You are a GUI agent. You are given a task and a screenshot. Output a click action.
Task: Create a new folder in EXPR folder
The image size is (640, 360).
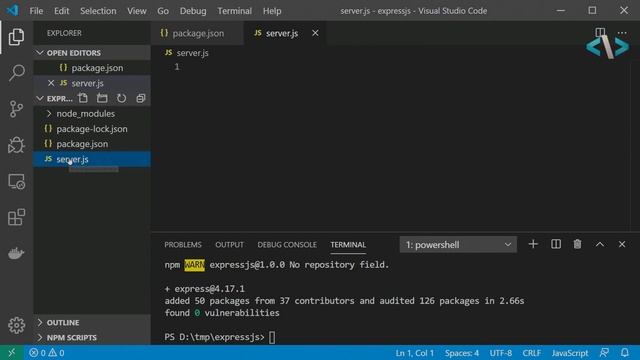(102, 98)
